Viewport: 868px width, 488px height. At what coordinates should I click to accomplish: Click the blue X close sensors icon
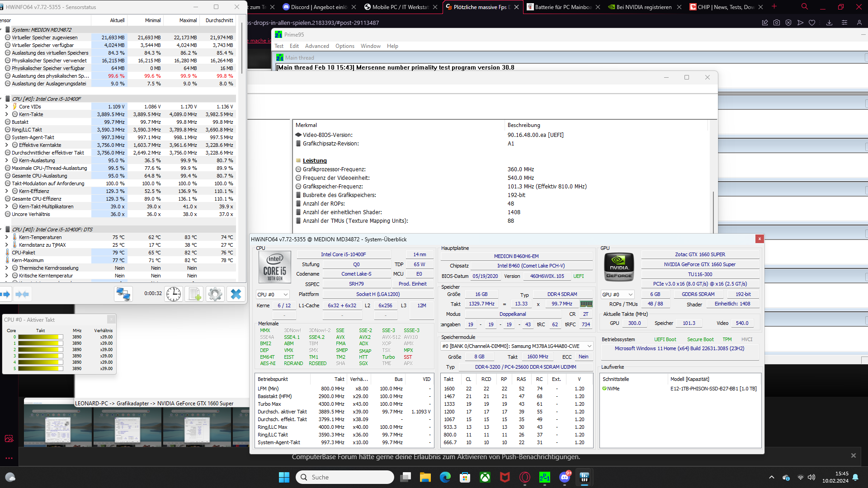pyautogui.click(x=236, y=294)
